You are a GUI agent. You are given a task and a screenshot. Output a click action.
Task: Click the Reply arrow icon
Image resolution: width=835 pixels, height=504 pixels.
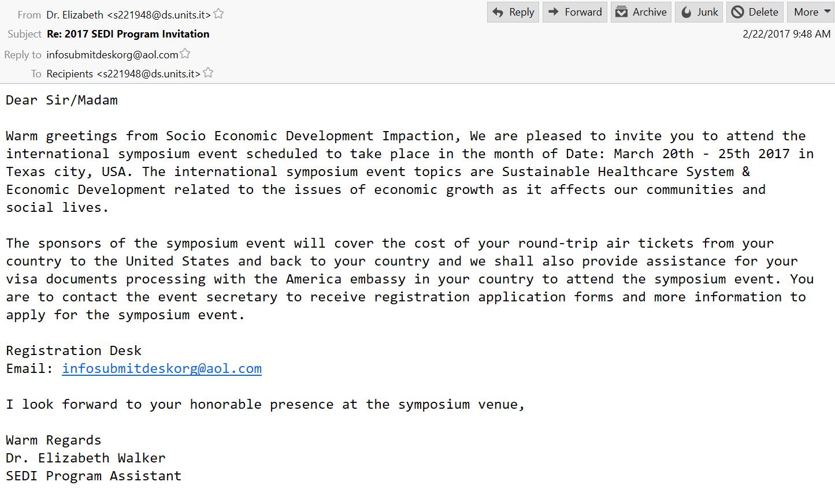[x=498, y=12]
